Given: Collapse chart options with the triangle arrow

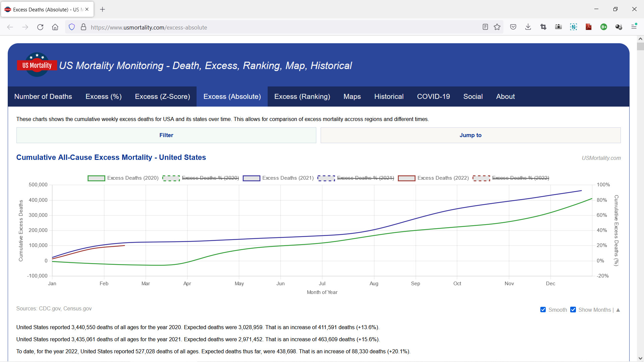Looking at the screenshot, I should point(618,310).
